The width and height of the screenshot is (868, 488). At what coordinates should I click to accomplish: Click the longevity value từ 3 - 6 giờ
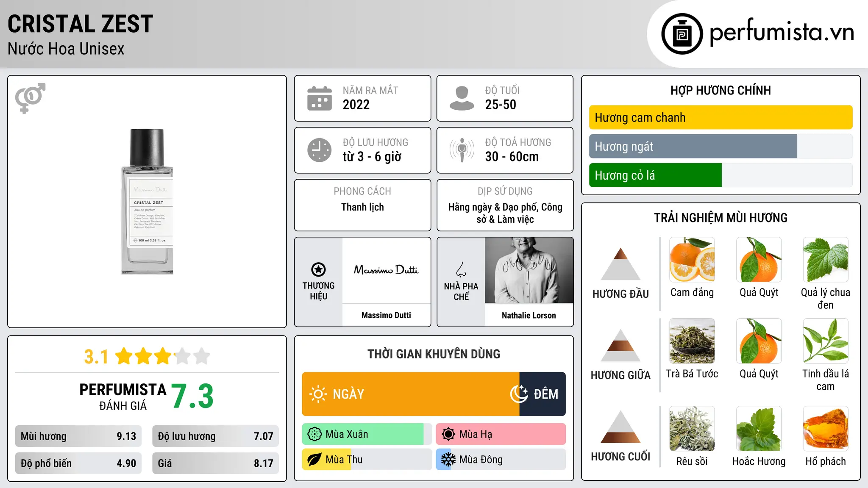372,157
